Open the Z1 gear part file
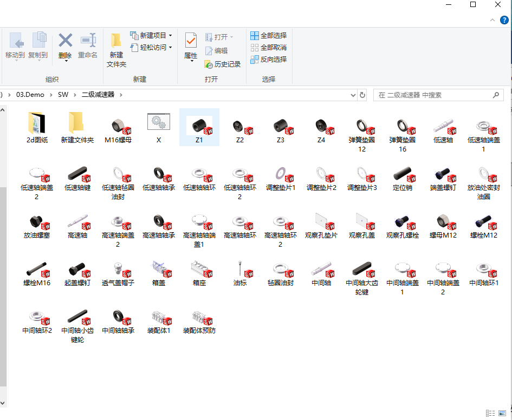Viewport: 512px width, 420px height. 199,126
